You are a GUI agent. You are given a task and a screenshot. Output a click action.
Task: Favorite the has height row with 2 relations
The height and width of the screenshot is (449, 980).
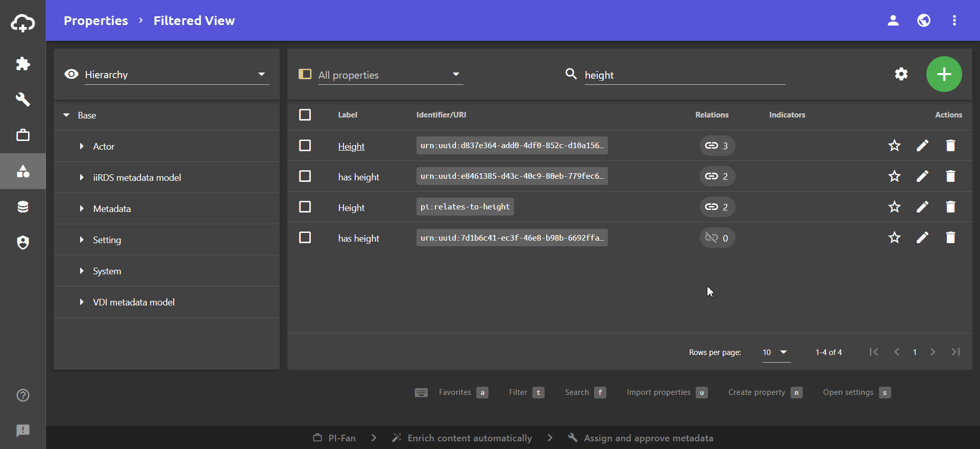(894, 176)
